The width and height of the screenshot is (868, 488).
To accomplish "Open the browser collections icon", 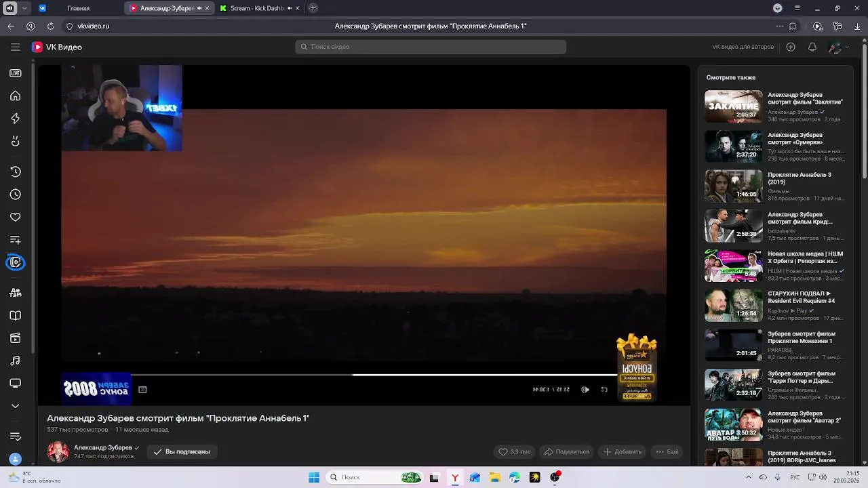I will (x=837, y=26).
